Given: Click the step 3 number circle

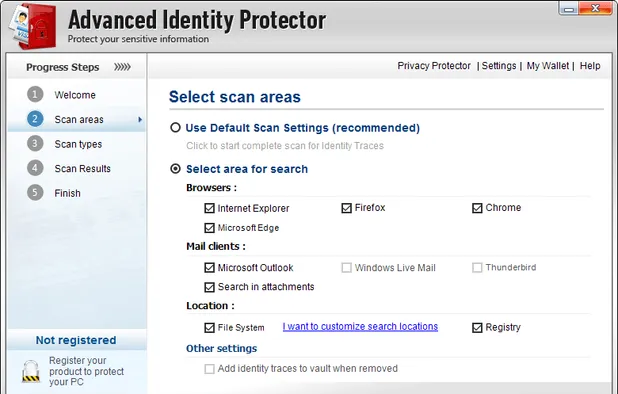Looking at the screenshot, I should point(35,144).
